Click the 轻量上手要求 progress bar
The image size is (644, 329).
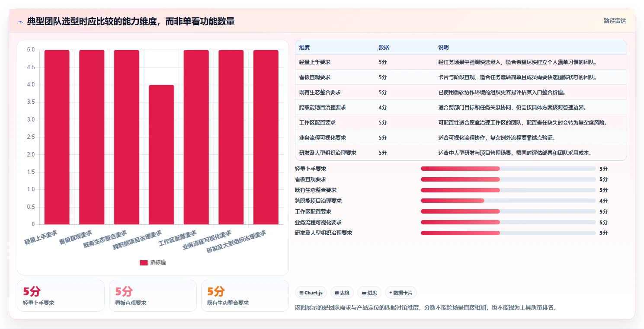click(508, 169)
